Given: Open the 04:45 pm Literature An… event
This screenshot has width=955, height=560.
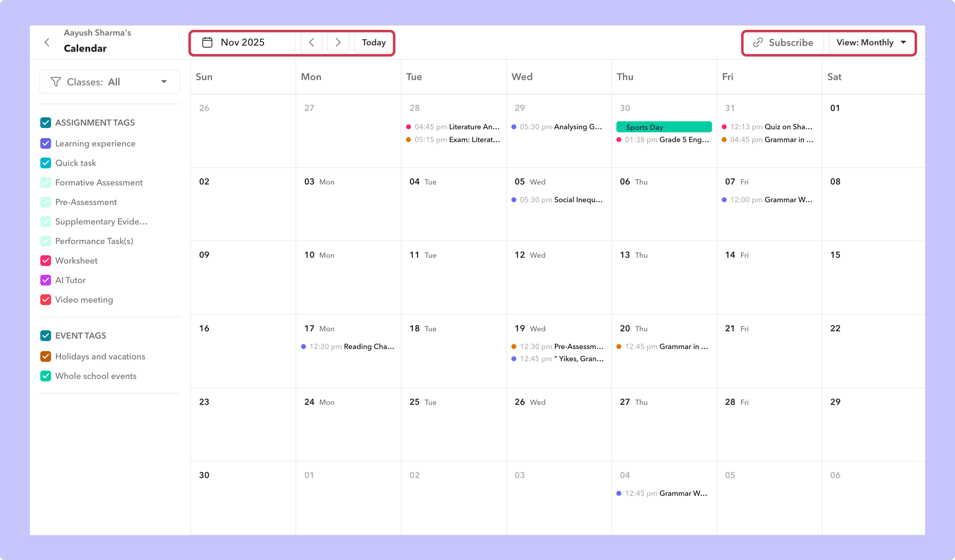Looking at the screenshot, I should pyautogui.click(x=453, y=127).
